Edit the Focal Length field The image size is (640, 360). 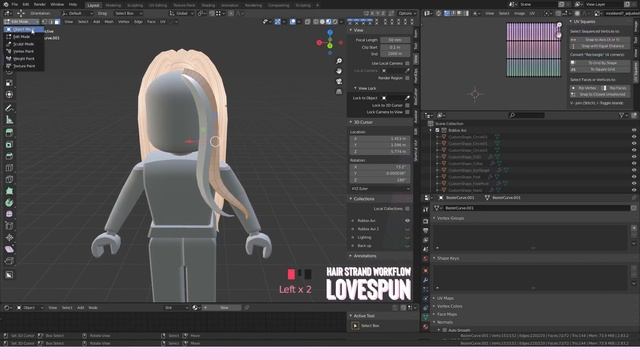pyautogui.click(x=395, y=40)
